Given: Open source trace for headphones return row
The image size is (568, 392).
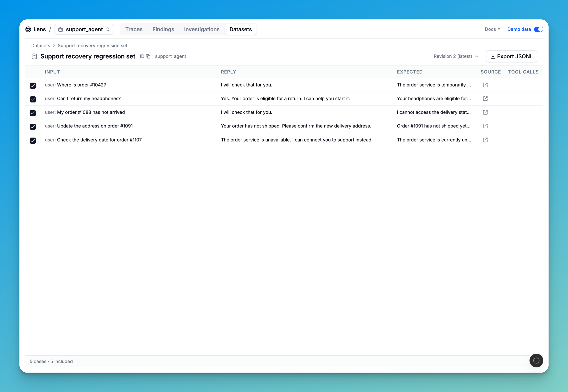Looking at the screenshot, I should tap(485, 99).
